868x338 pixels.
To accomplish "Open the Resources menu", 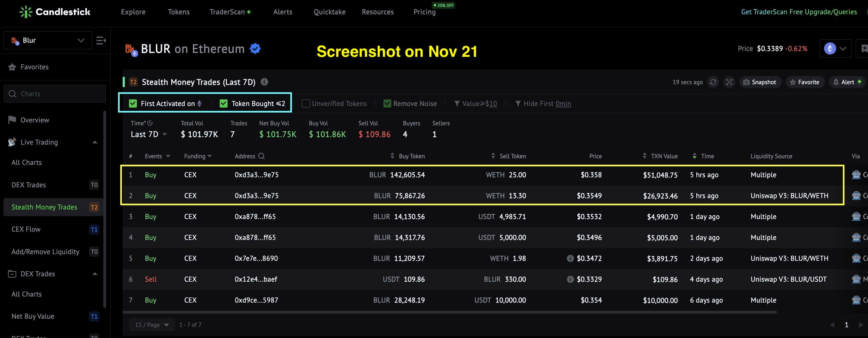I will point(378,12).
